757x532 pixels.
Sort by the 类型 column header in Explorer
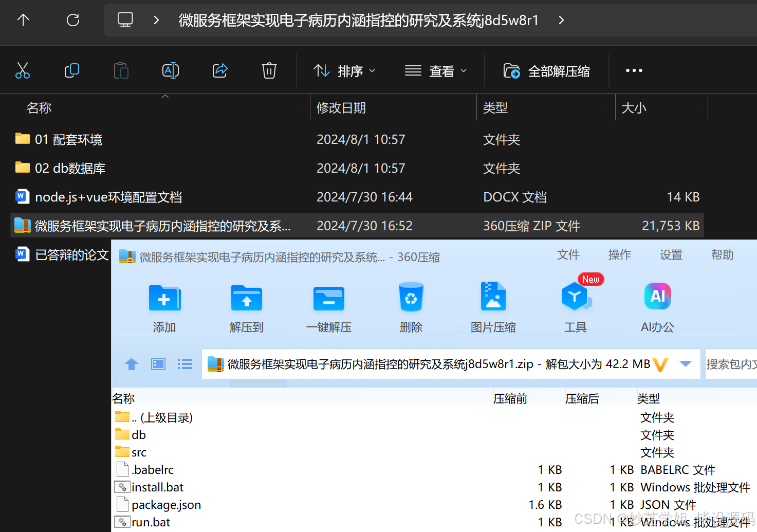pos(495,108)
